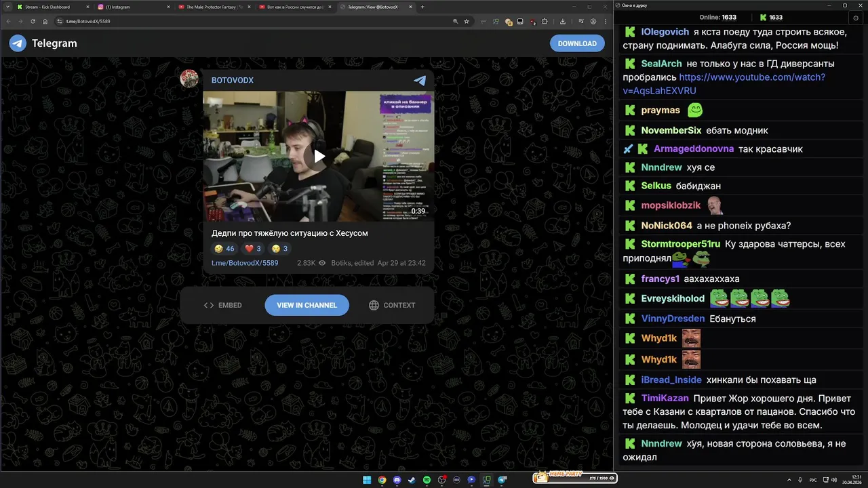Click the zoom magnifier icon in address bar
The width and height of the screenshot is (868, 488).
pyautogui.click(x=456, y=21)
